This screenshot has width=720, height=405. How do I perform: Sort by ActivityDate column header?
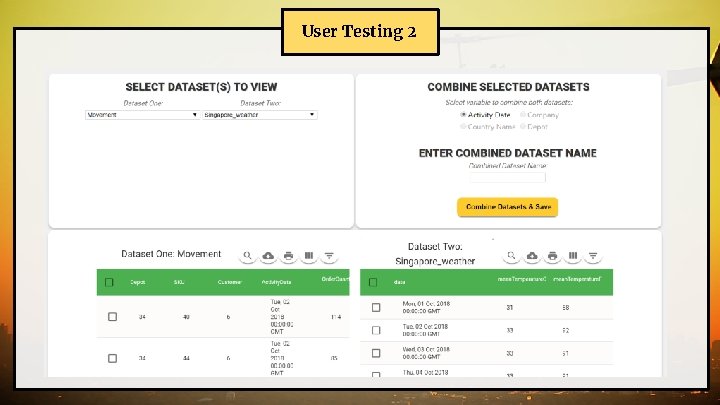point(276,282)
